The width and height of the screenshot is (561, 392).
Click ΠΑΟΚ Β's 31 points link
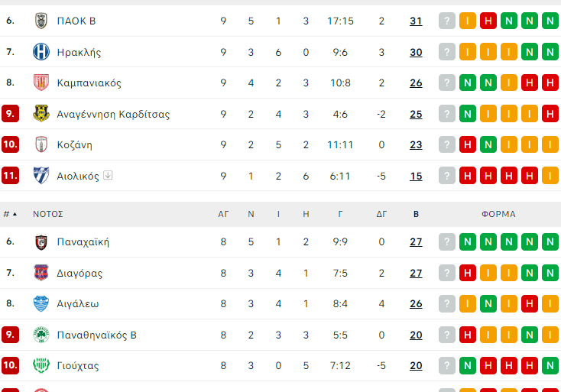pyautogui.click(x=416, y=21)
